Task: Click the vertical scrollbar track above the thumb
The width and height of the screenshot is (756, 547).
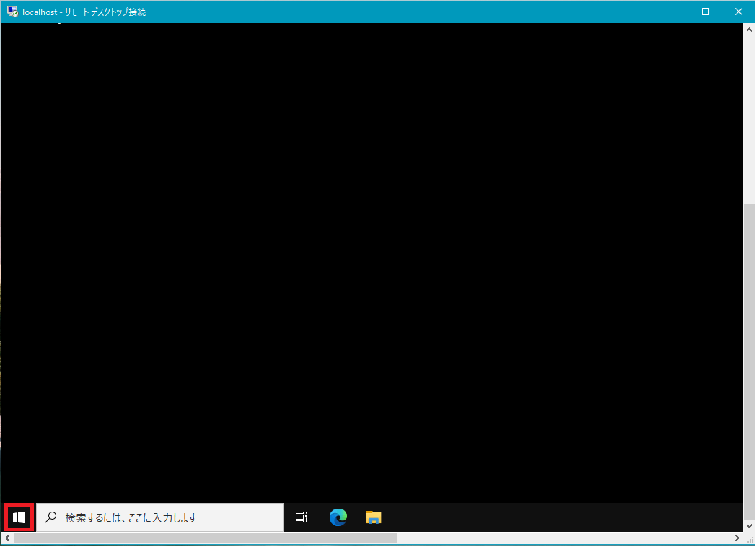Action: pyautogui.click(x=749, y=115)
